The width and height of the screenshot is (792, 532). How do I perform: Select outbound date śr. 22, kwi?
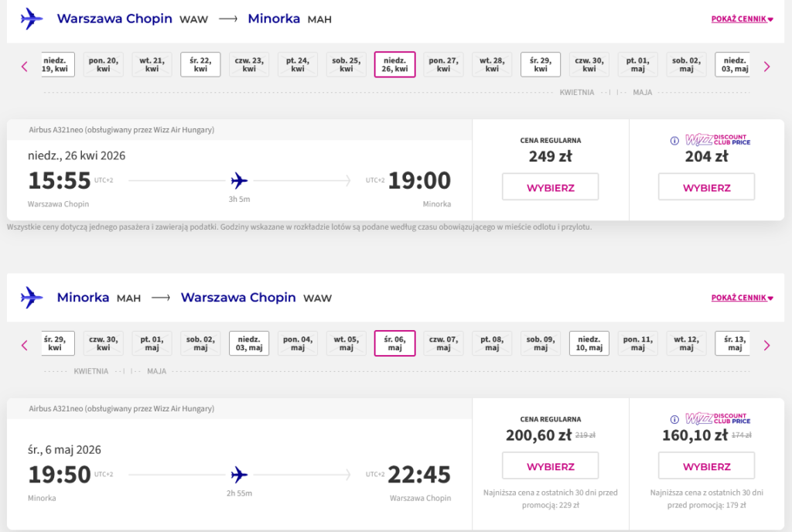coord(200,64)
